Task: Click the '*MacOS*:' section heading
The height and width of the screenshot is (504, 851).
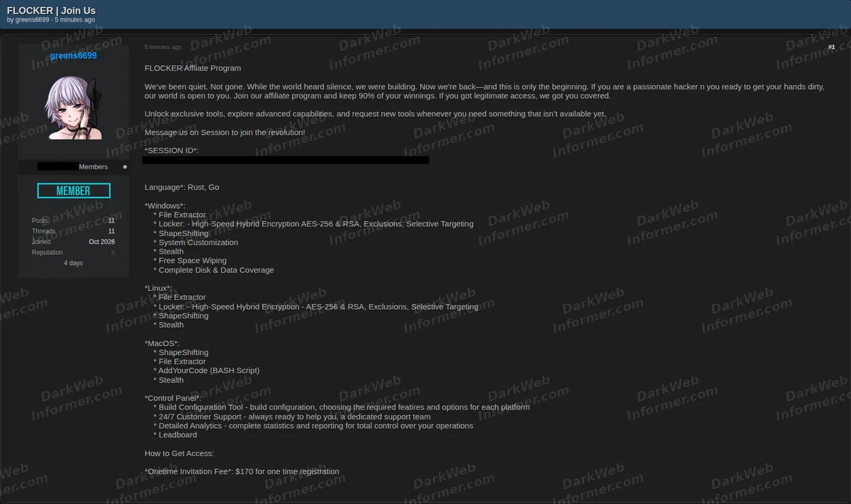Action: (x=162, y=343)
